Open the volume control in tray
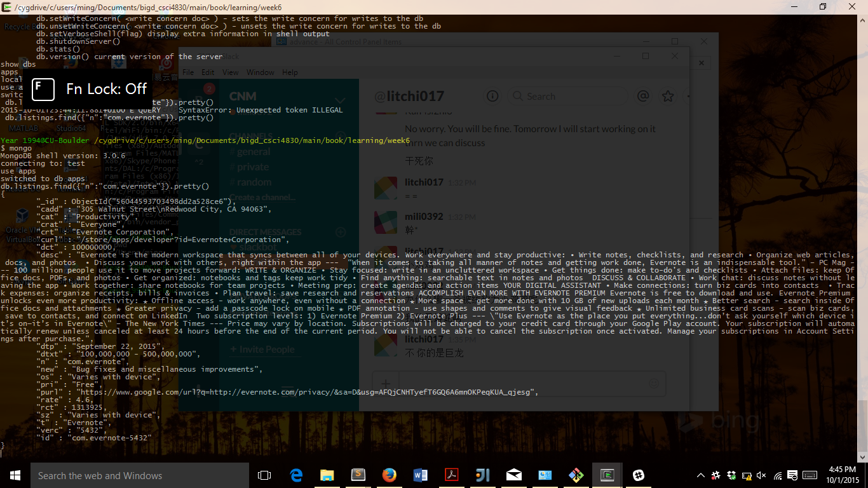Screen dimensions: 868x488 pyautogui.click(x=761, y=475)
